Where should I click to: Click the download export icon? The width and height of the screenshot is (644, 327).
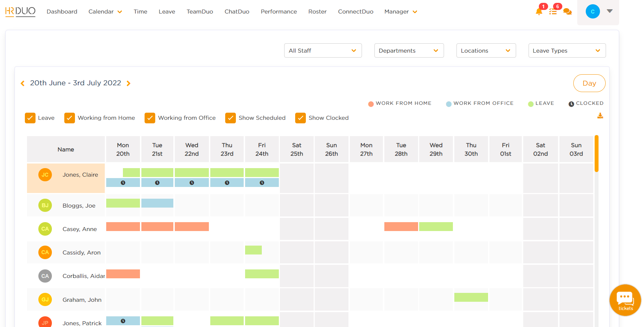600,116
